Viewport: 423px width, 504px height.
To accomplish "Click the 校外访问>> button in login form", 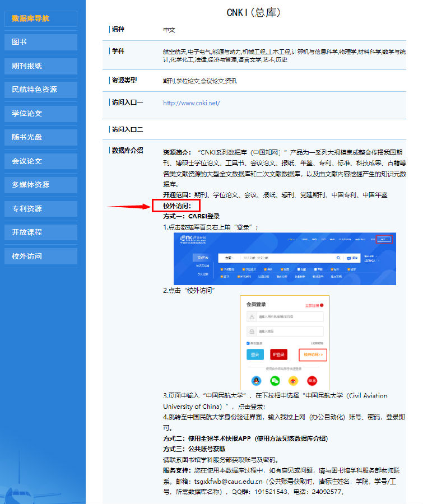I will click(x=313, y=354).
